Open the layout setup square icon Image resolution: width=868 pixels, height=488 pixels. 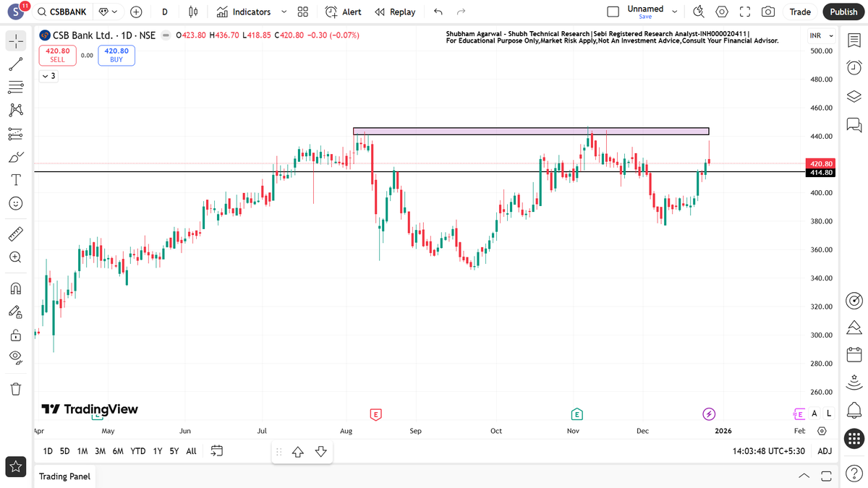click(613, 12)
